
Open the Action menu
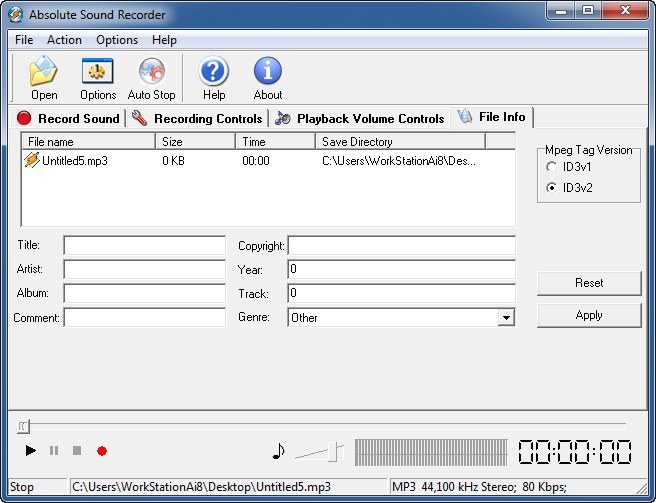click(64, 40)
